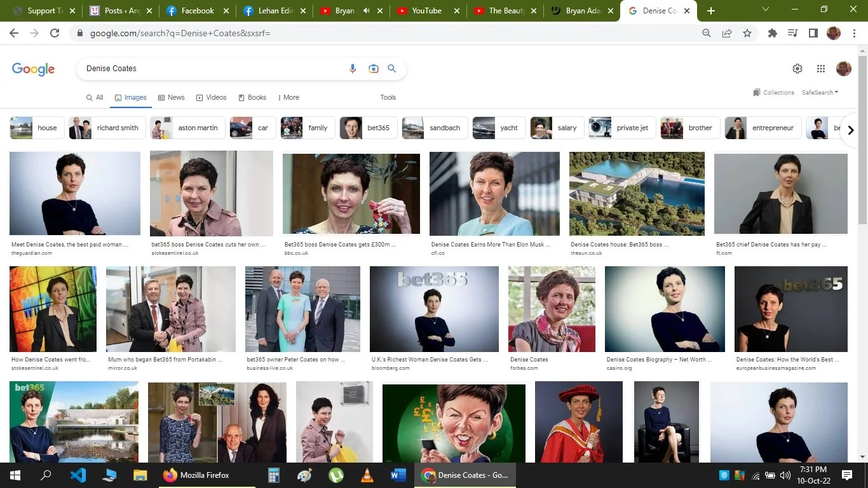The image size is (868, 488).
Task: Switch to the Videos results tab
Action: tap(212, 97)
